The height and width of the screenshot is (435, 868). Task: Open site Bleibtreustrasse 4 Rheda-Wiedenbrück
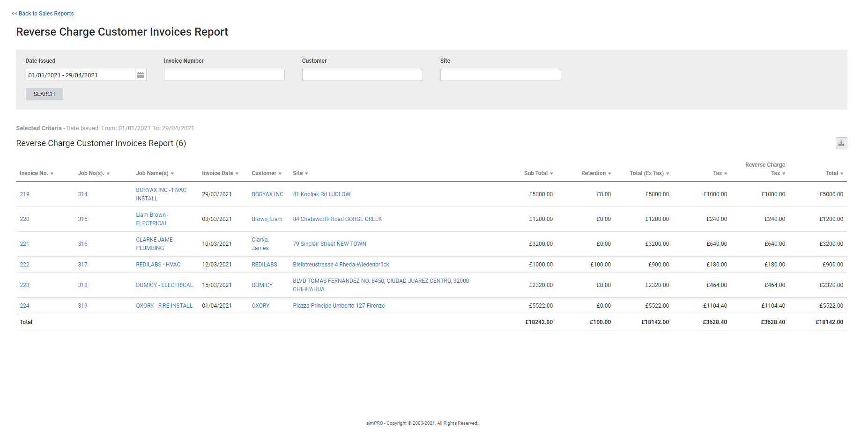341,265
